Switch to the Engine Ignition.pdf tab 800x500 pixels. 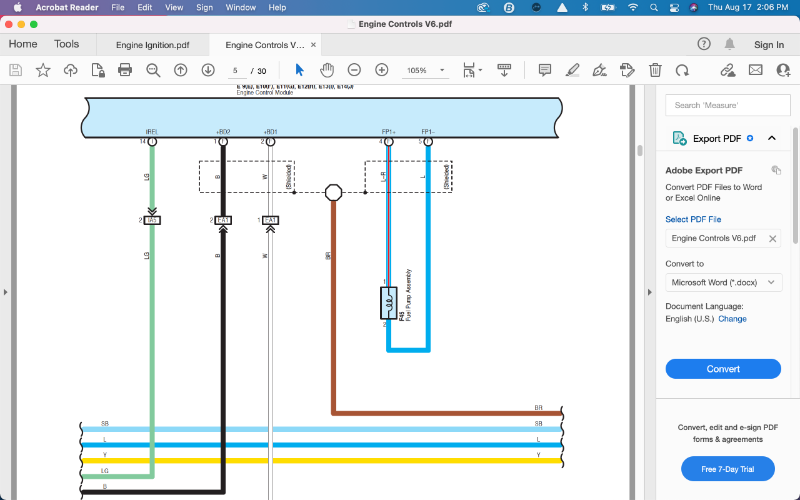click(152, 45)
